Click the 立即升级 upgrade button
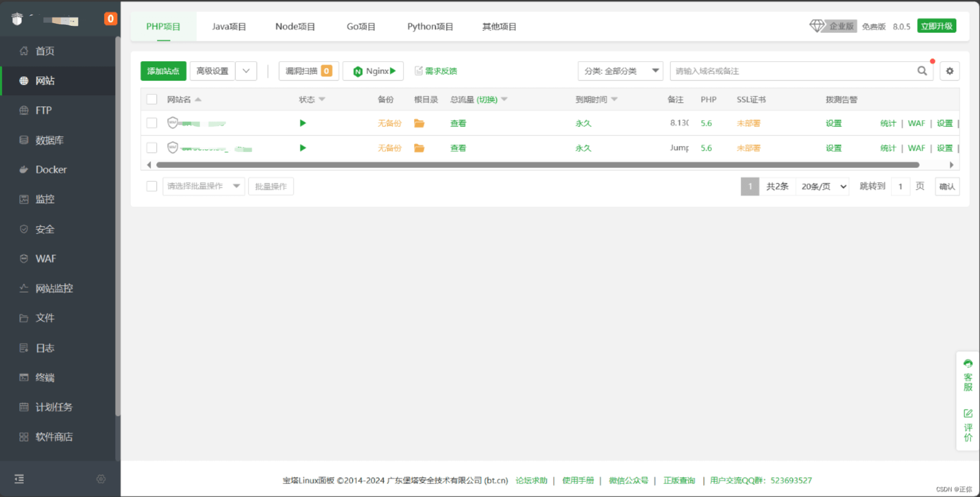 (936, 26)
